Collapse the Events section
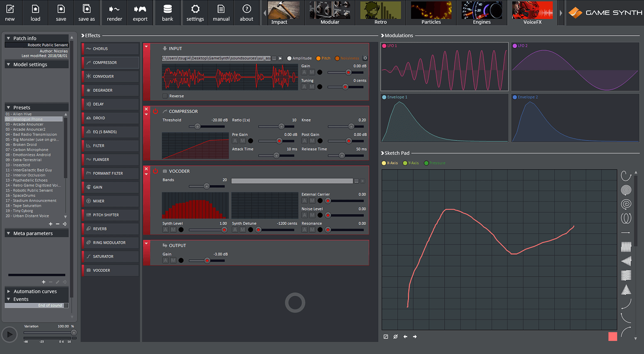This screenshot has height=354, width=644. pyautogui.click(x=8, y=299)
